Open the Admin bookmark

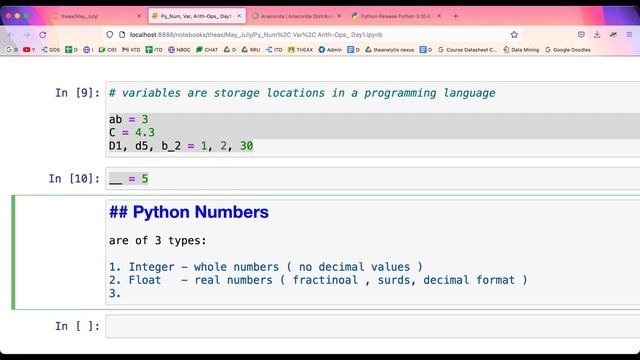point(330,50)
